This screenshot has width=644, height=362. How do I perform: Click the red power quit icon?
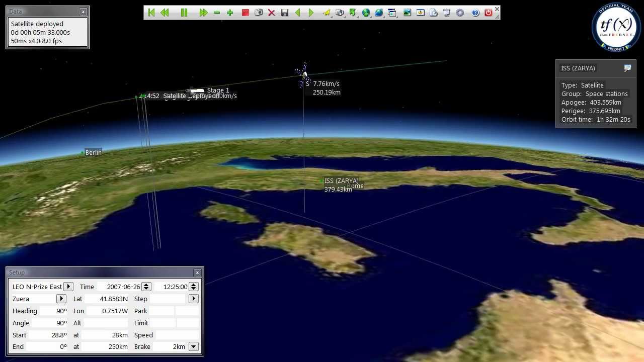(x=489, y=13)
